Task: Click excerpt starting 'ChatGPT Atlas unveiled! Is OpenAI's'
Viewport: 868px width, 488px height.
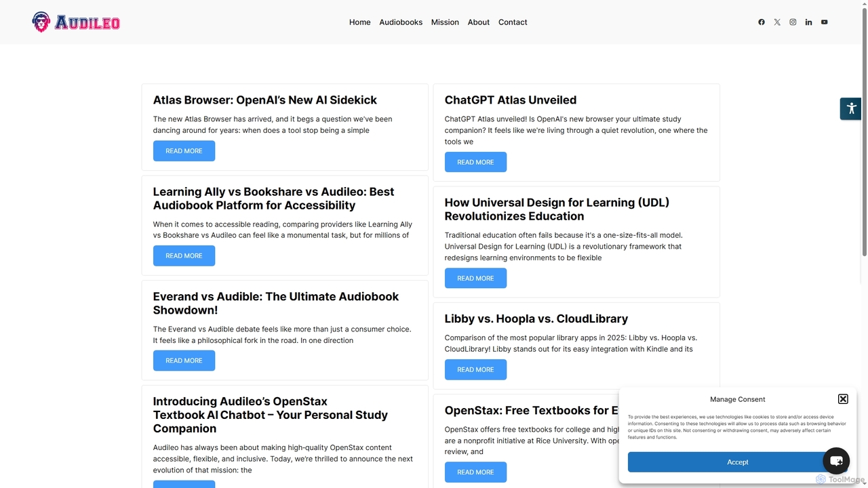Action: [x=576, y=130]
